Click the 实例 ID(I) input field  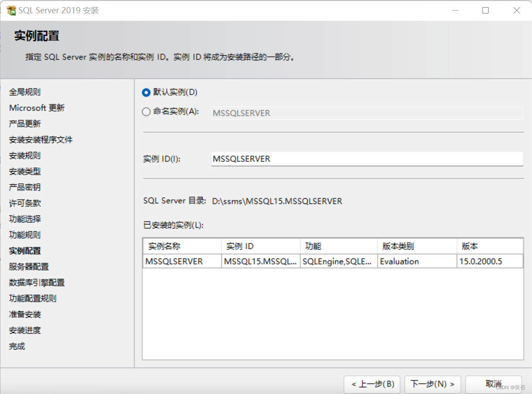[367, 159]
